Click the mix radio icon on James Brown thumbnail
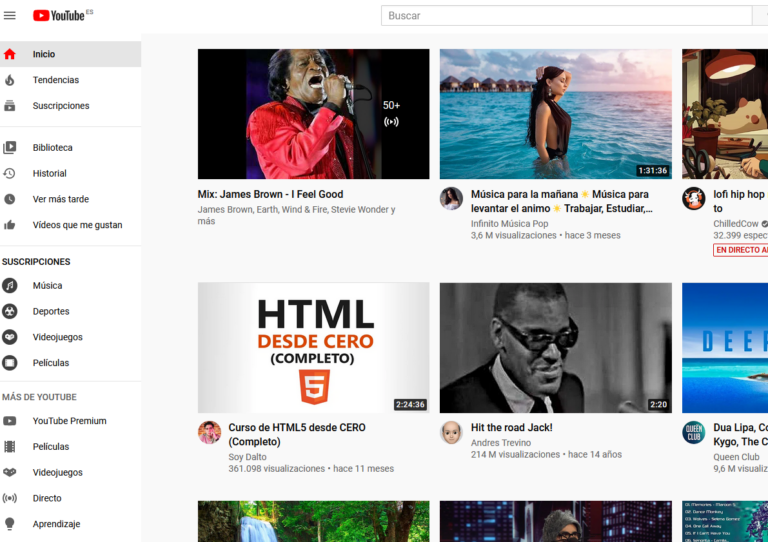This screenshot has height=542, width=768. [391, 121]
